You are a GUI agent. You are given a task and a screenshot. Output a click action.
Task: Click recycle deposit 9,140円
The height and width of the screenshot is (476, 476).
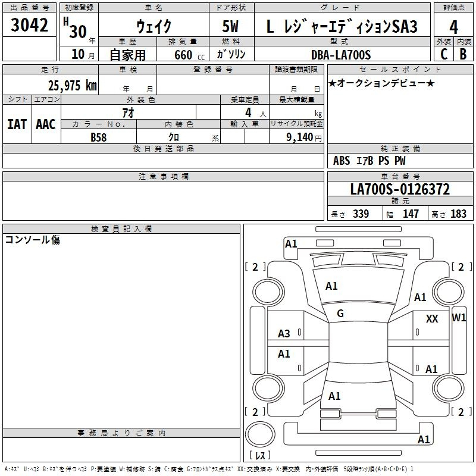click(x=304, y=137)
